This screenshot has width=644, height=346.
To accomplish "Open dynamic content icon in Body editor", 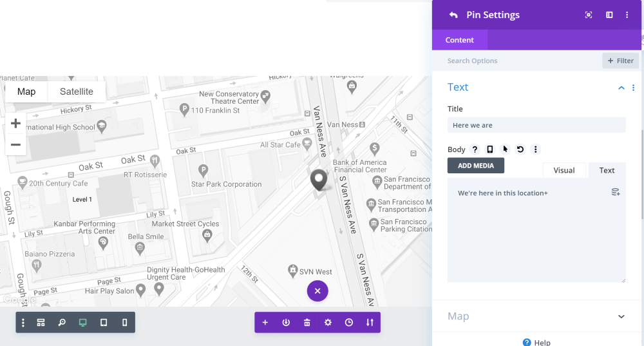I will pyautogui.click(x=615, y=192).
